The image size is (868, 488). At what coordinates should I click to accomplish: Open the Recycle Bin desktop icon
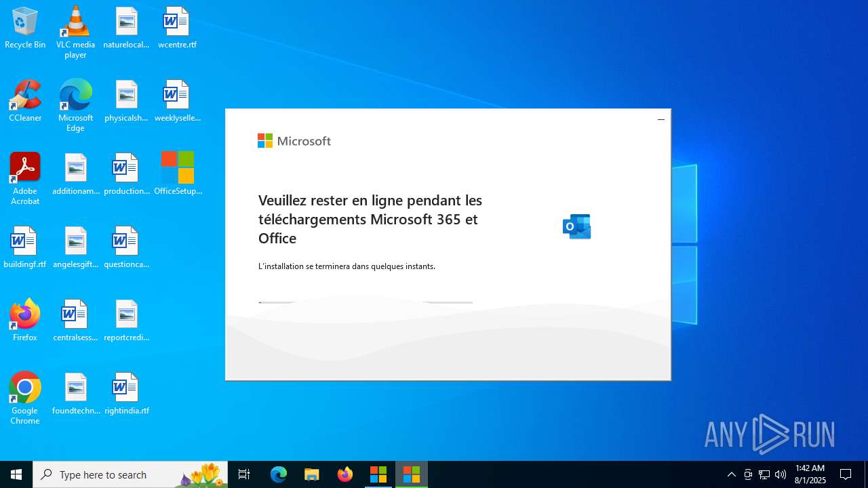tap(25, 28)
